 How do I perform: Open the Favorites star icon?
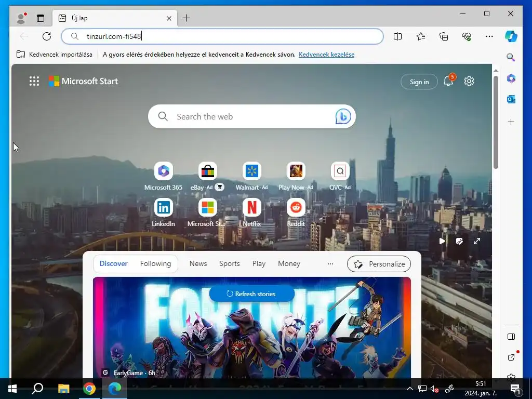coord(421,36)
